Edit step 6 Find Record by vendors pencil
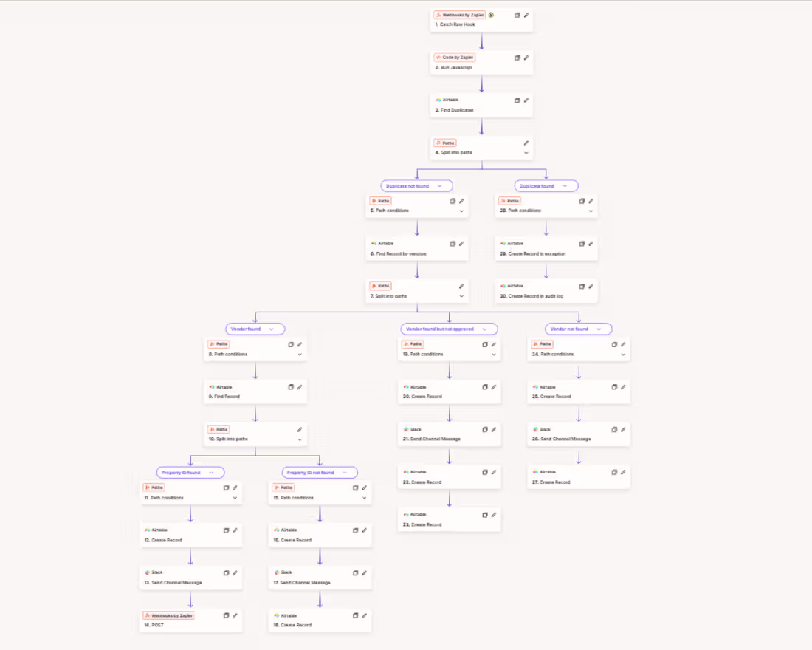The height and width of the screenshot is (650, 812). click(x=461, y=244)
